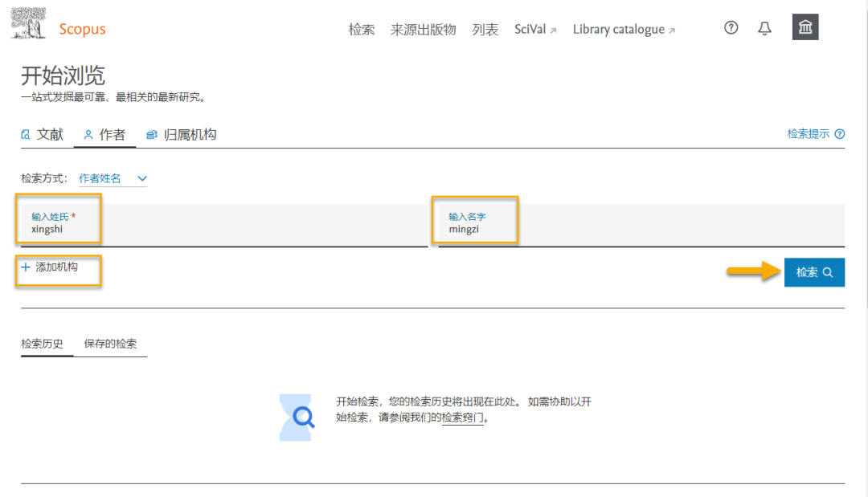Click the 检索 search button
Viewport: 868px width, 497px height.
click(814, 272)
